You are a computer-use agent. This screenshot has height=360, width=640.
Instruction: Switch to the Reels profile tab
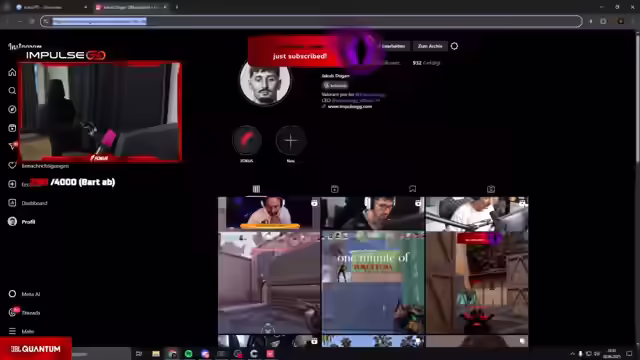pyautogui.click(x=335, y=189)
